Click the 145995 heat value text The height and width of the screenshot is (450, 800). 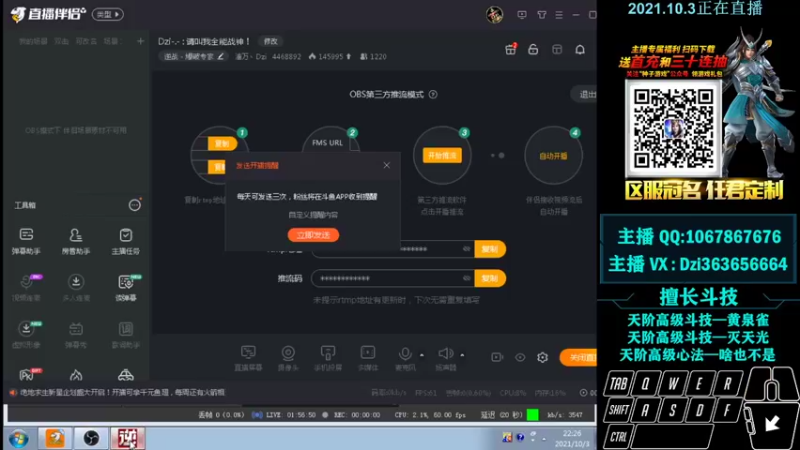coord(331,57)
